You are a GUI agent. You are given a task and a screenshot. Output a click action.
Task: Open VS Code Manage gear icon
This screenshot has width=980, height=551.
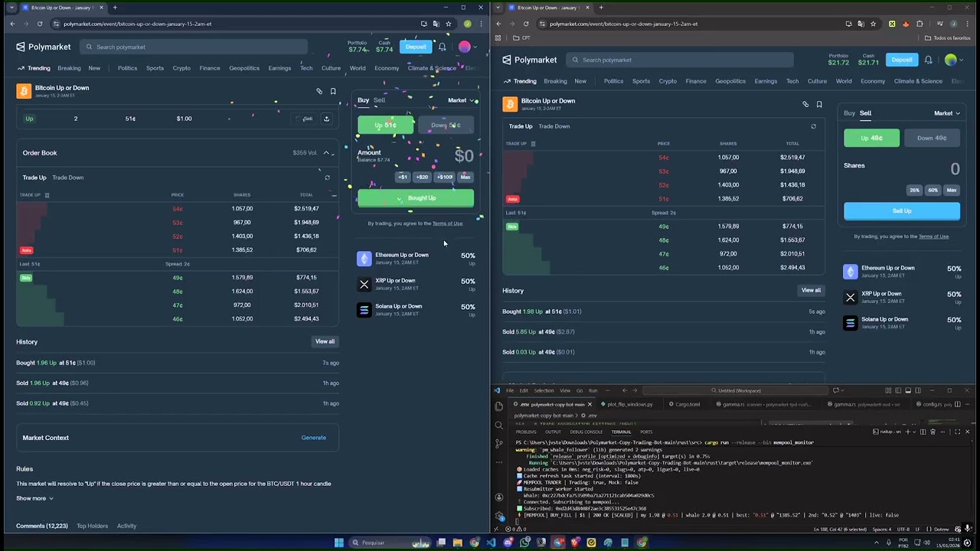click(499, 515)
